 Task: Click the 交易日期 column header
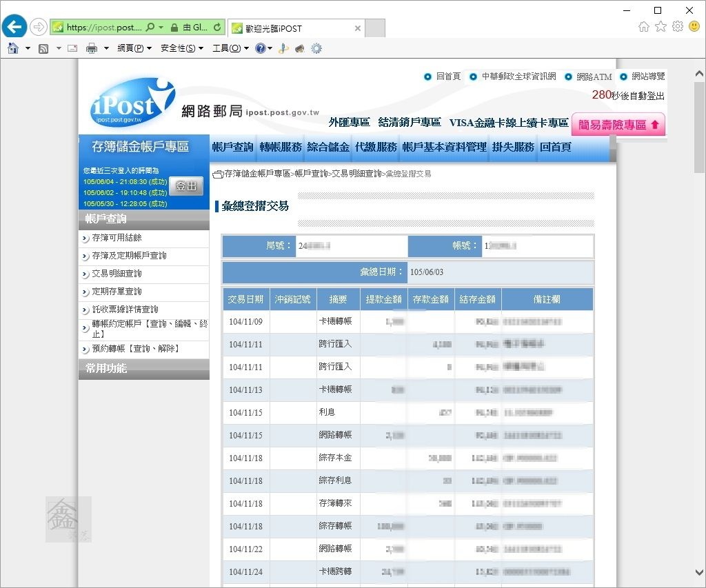246,299
